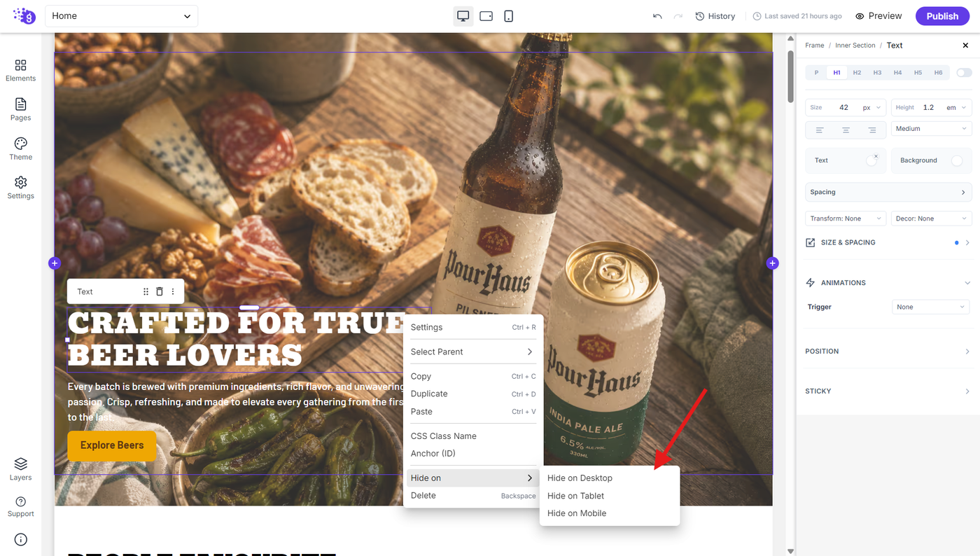Click the undo arrow icon

[x=657, y=16]
